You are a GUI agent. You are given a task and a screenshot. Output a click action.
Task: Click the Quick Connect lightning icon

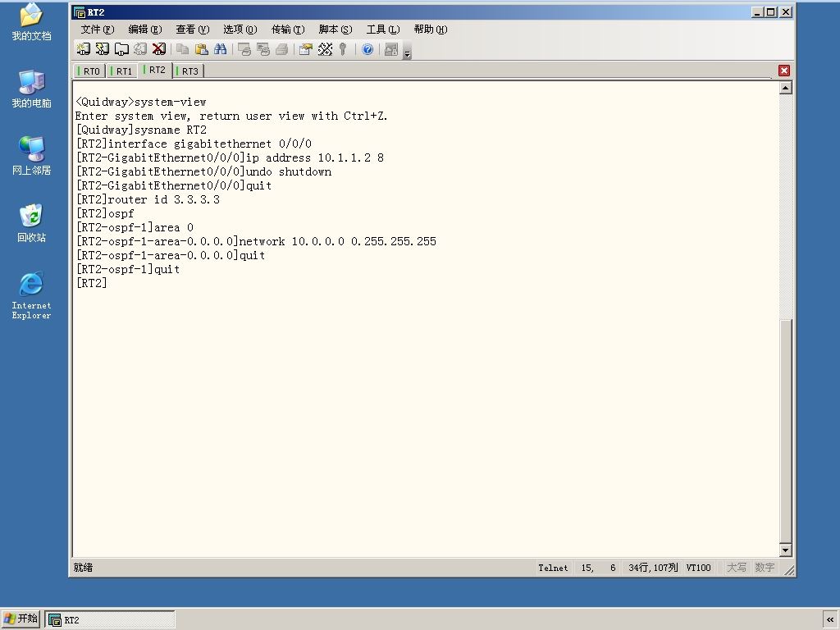(102, 49)
